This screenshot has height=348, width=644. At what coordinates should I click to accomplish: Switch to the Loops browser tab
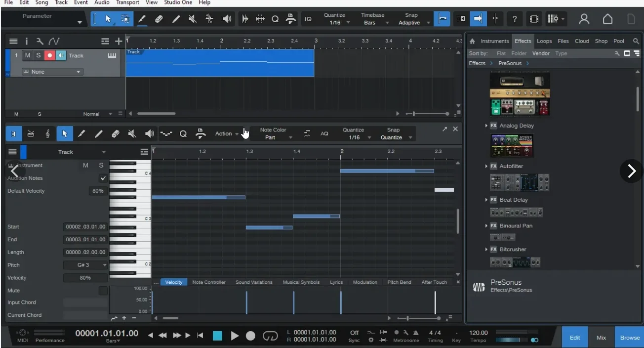[544, 42]
